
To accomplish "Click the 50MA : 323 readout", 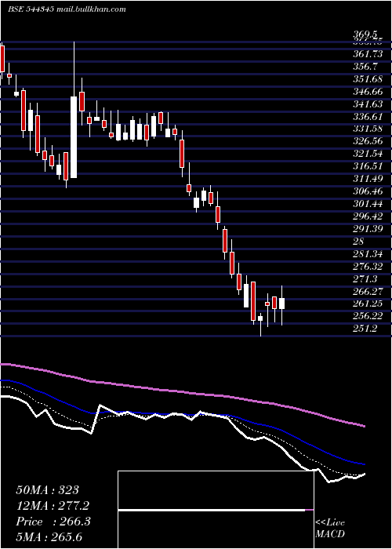I will pos(48,490).
